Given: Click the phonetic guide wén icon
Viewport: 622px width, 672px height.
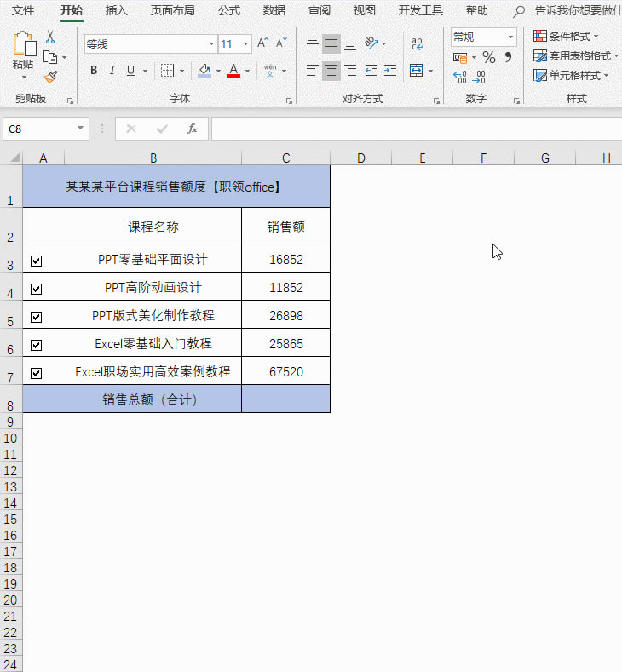Looking at the screenshot, I should pyautogui.click(x=270, y=71).
